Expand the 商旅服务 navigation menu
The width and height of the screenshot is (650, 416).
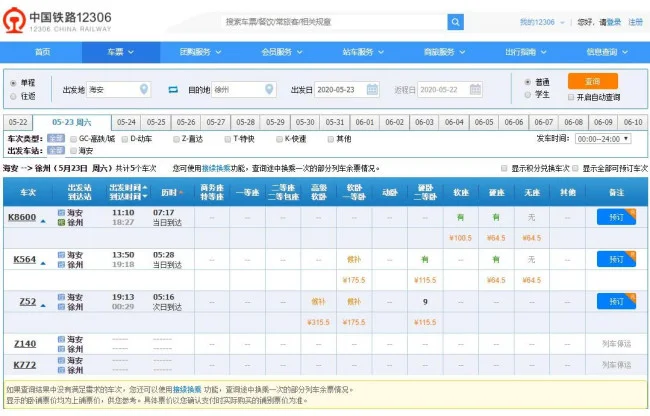coord(444,52)
